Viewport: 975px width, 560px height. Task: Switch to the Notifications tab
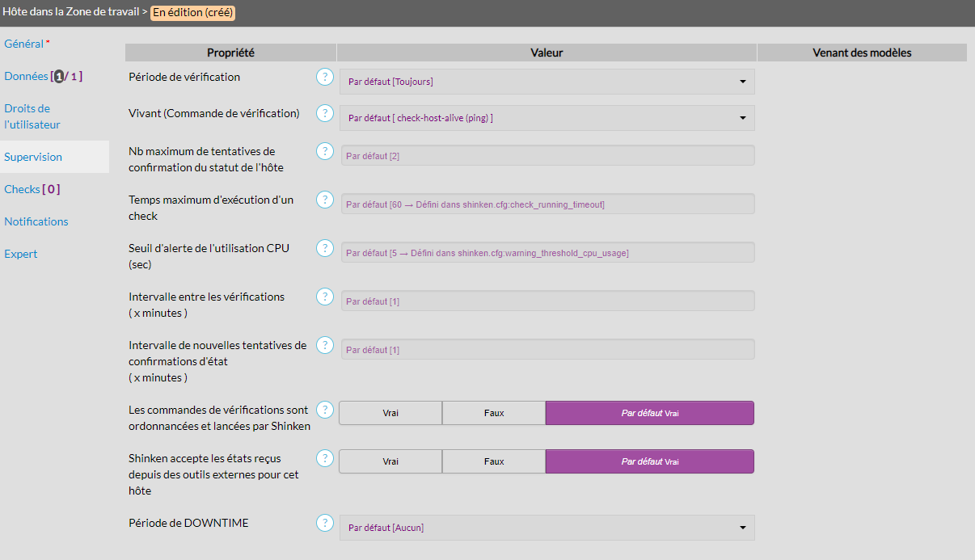tap(36, 221)
